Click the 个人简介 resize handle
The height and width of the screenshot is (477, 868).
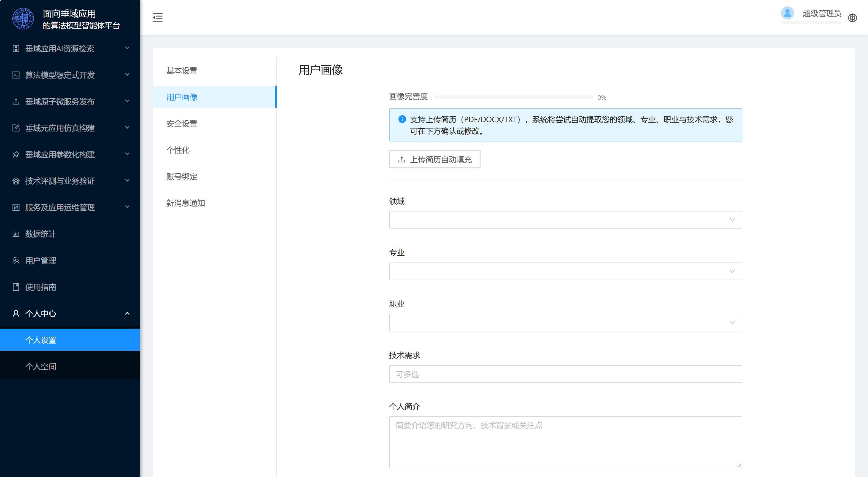739,465
